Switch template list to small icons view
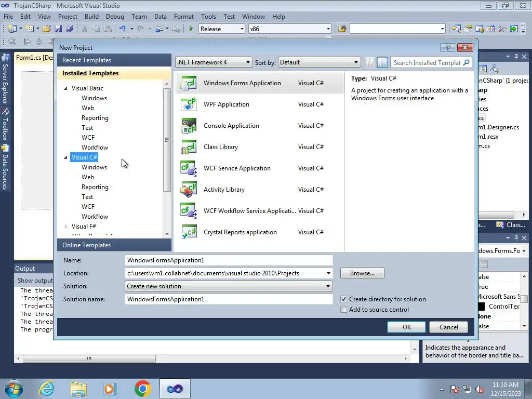 [369, 62]
